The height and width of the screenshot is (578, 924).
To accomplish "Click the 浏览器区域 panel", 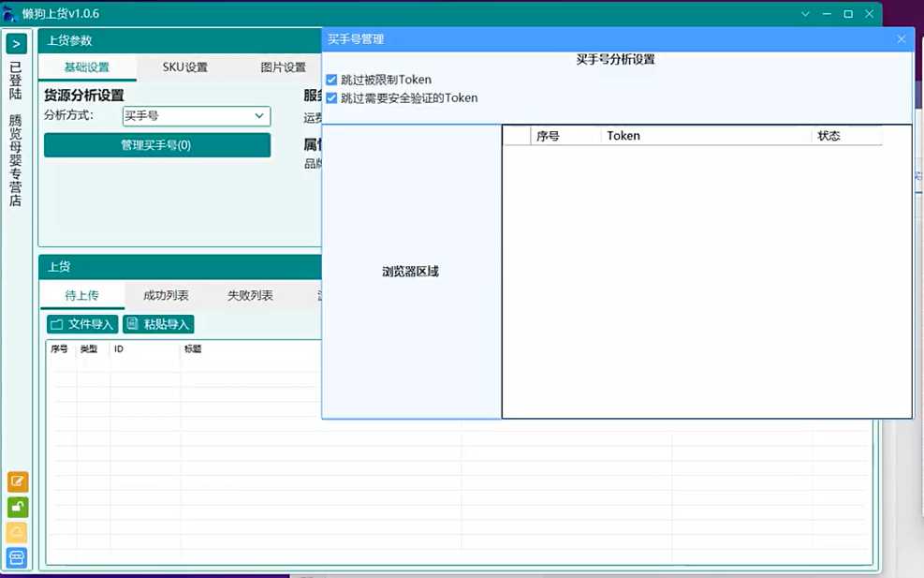I will pos(411,272).
